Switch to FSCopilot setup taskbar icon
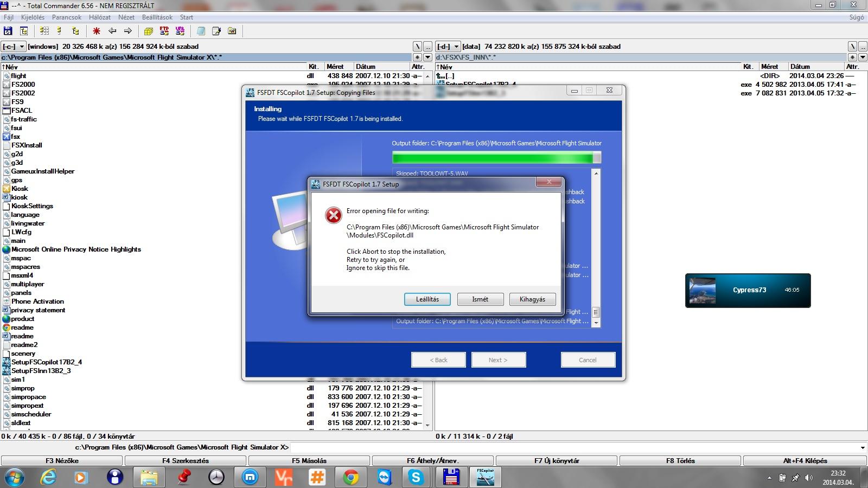Image resolution: width=868 pixels, height=488 pixels. point(485,477)
